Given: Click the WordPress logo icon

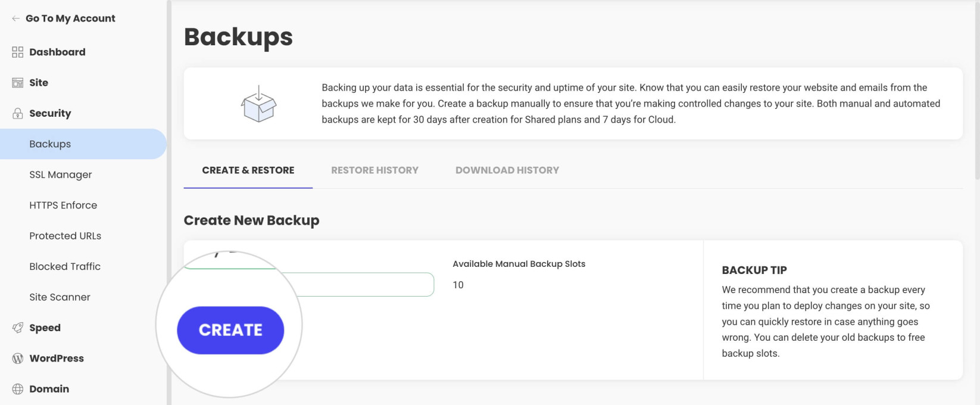Looking at the screenshot, I should [18, 359].
